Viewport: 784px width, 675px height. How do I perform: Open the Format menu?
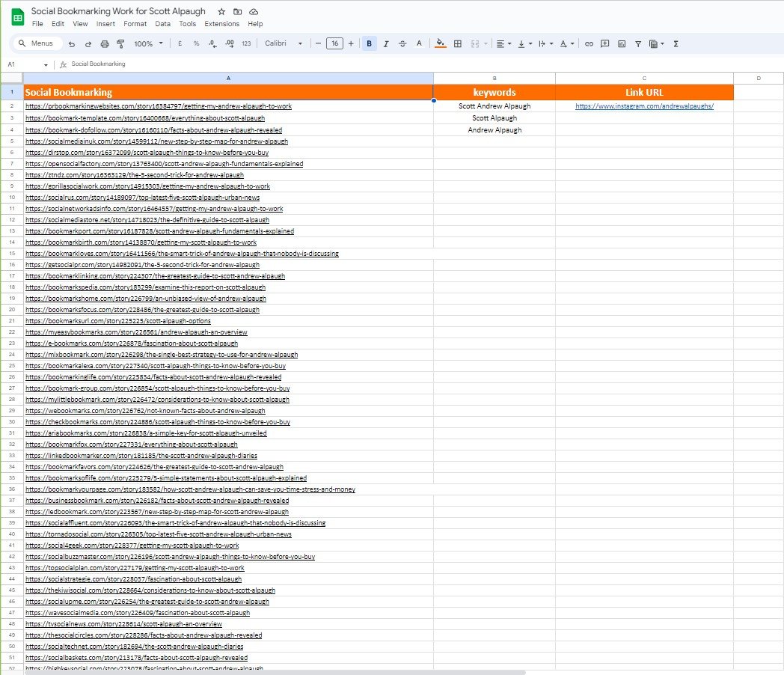click(135, 24)
